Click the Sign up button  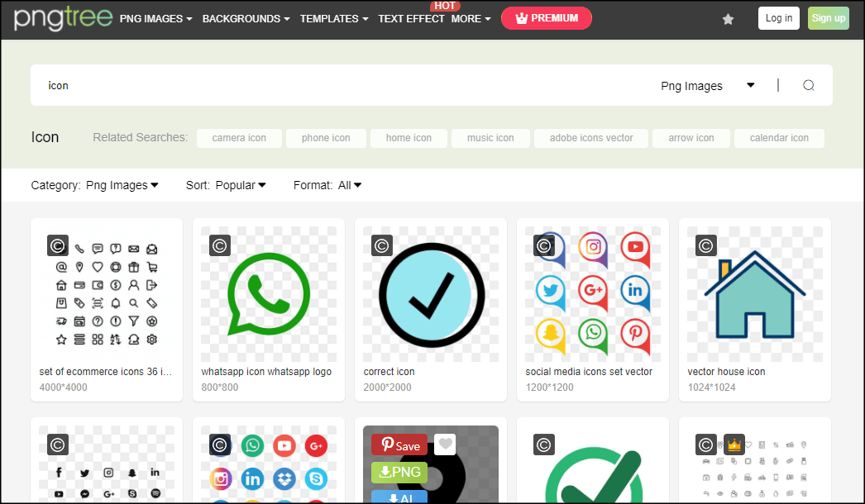point(828,18)
